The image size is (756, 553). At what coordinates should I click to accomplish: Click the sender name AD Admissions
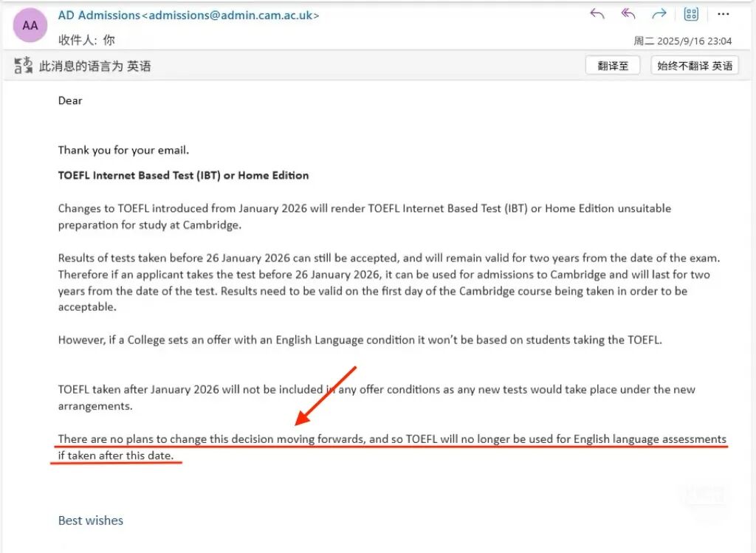pyautogui.click(x=99, y=16)
